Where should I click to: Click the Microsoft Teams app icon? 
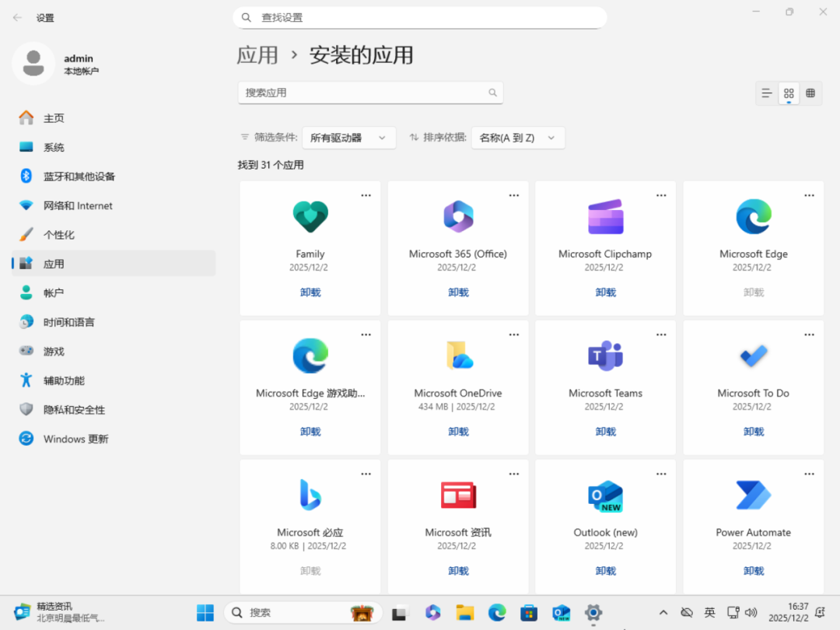[605, 355]
